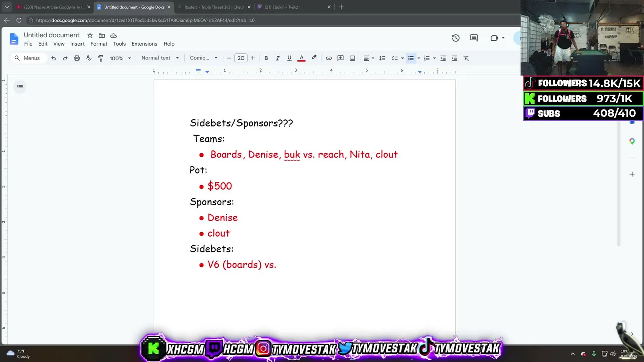Click the Redo arrow
644x362 pixels.
point(65,58)
